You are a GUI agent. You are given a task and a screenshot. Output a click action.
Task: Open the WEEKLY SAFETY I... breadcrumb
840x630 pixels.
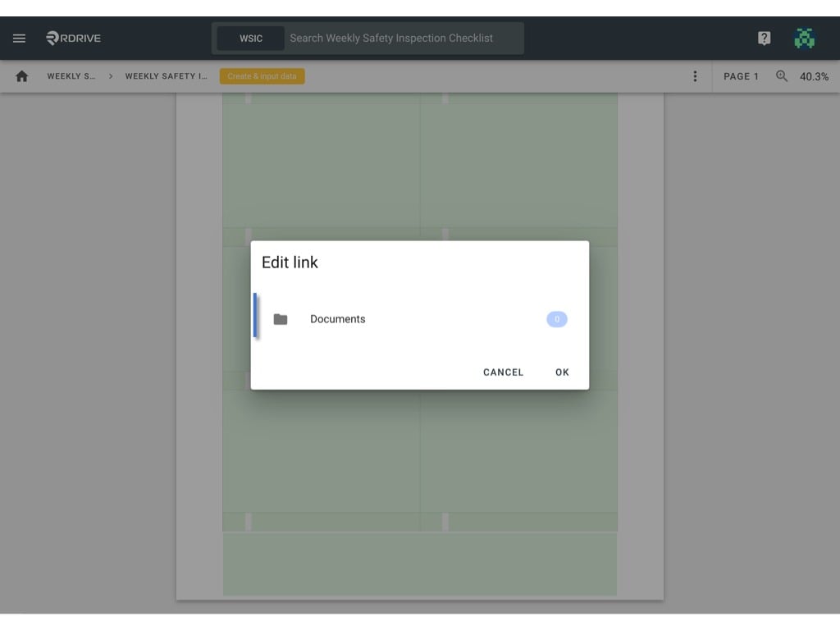point(166,76)
